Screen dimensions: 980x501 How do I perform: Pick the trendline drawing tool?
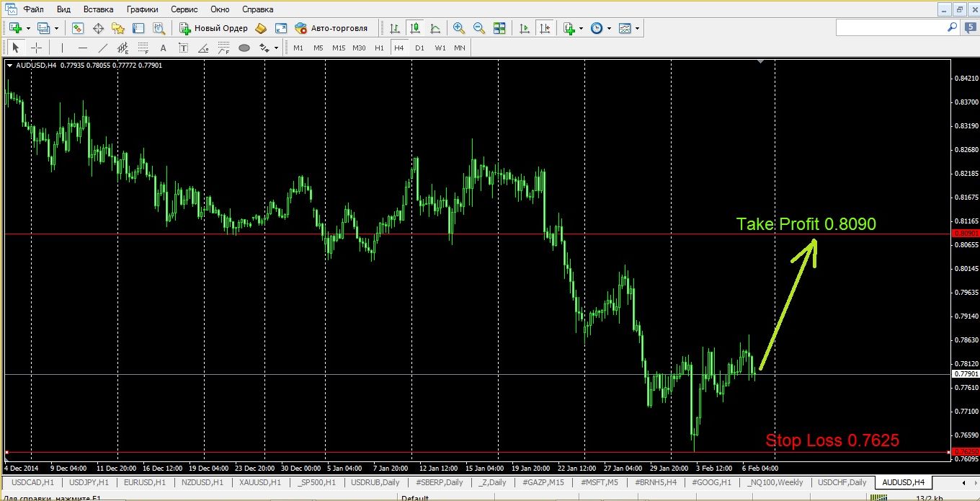click(103, 48)
